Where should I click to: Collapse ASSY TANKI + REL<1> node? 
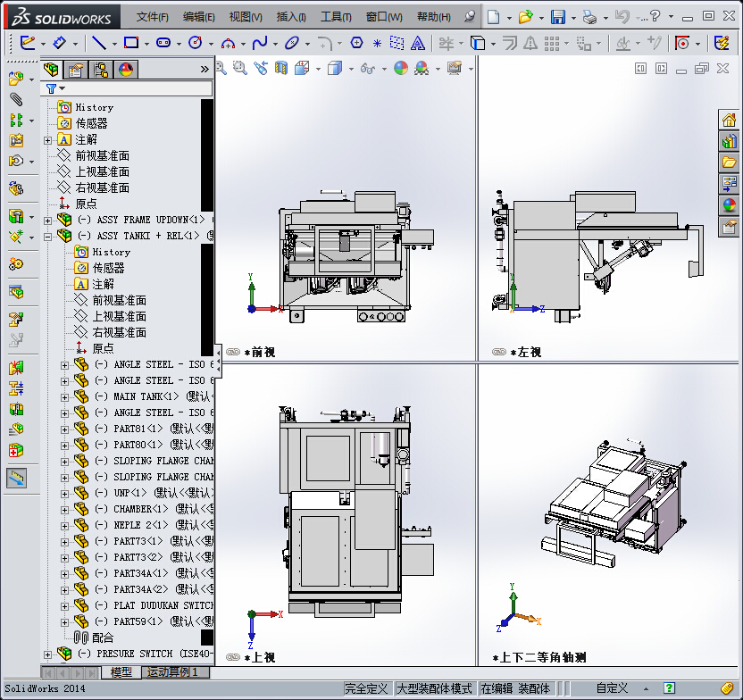pyautogui.click(x=47, y=237)
